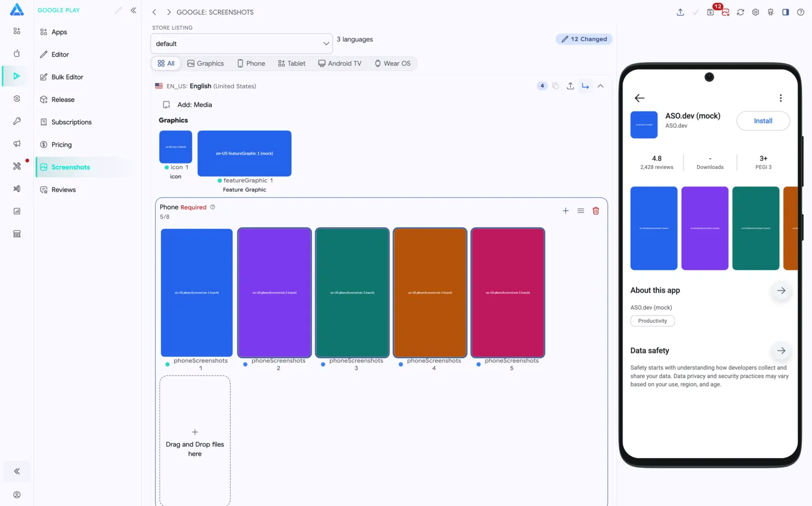Viewport: 812px width, 506px height.
Task: Collapse the EN_US English section
Action: (601, 86)
